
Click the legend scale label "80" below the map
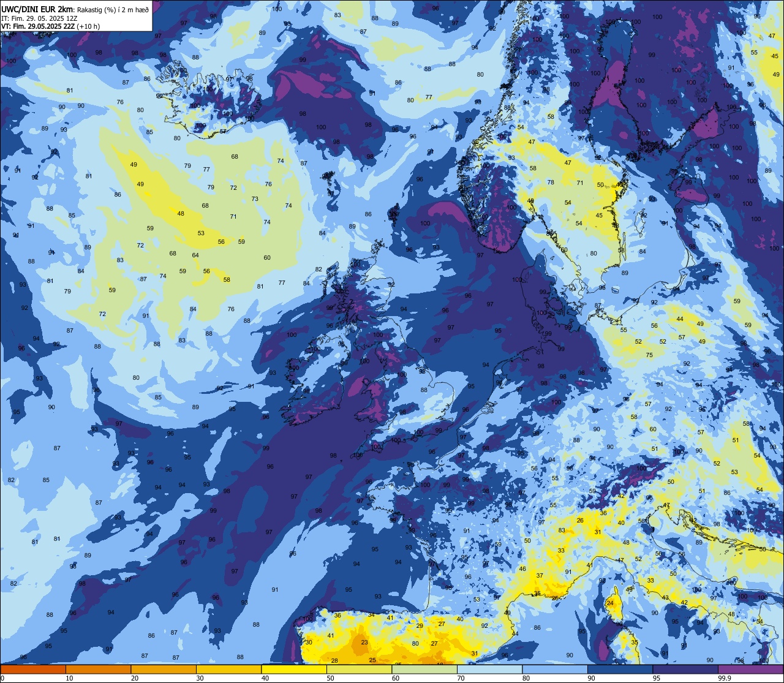click(x=526, y=678)
